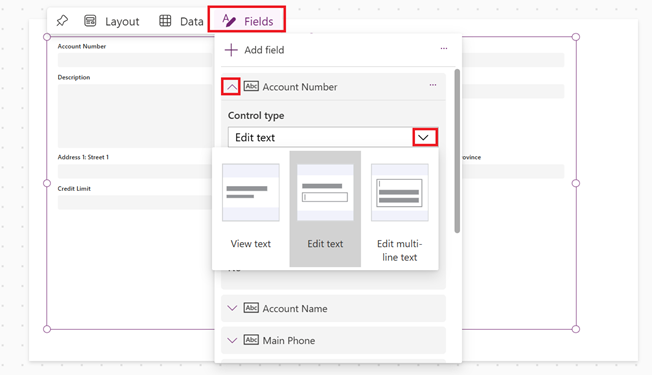Click the Abc icon for Account Number
This screenshot has height=375, width=652.
pyautogui.click(x=251, y=86)
